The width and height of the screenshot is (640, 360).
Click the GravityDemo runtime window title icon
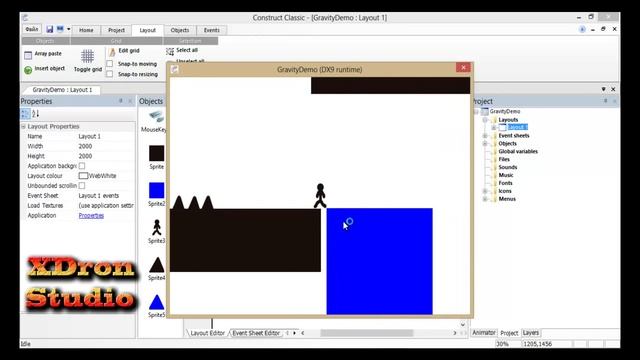(x=175, y=69)
